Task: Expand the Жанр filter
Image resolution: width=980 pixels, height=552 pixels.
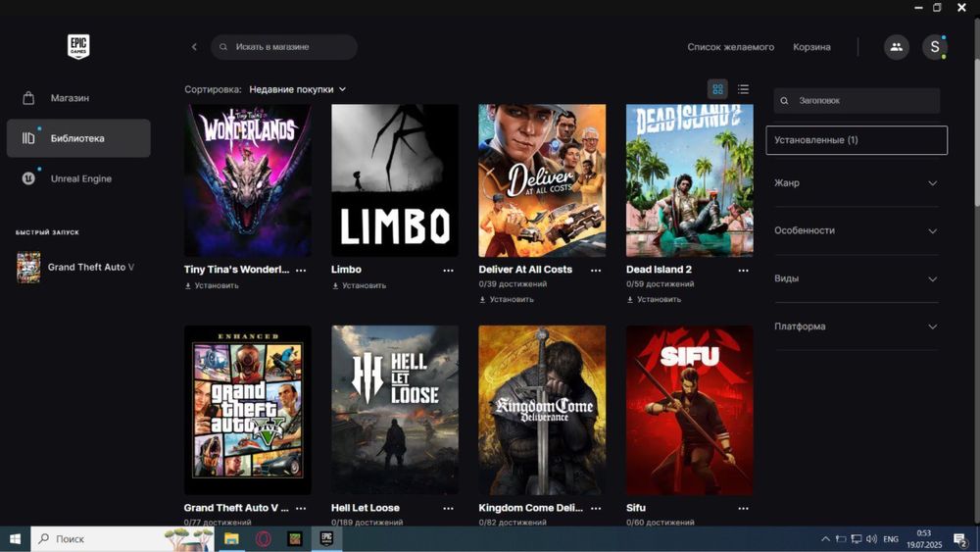Action: tap(857, 183)
